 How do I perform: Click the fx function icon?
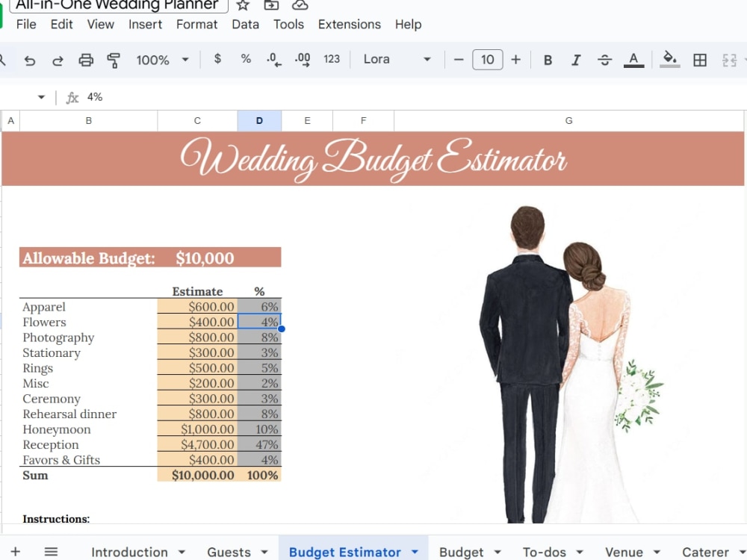72,98
